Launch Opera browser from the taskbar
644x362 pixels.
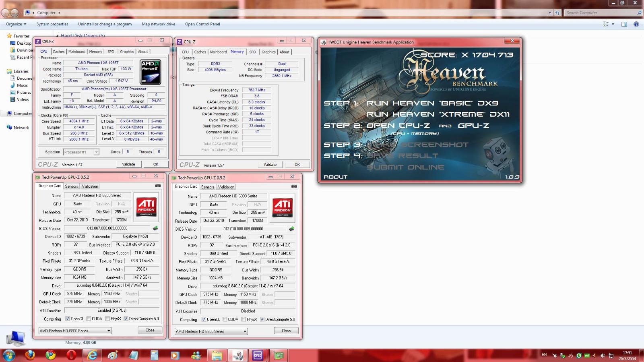[71, 355]
